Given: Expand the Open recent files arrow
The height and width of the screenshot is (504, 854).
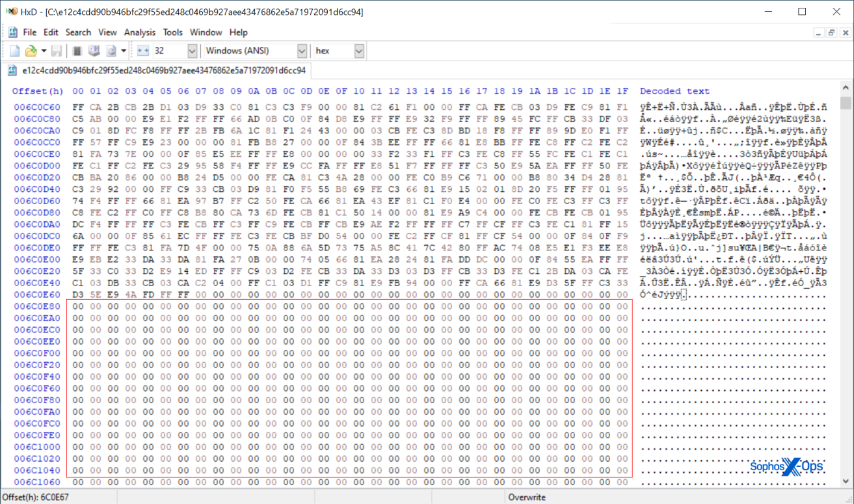Looking at the screenshot, I should pos(44,51).
